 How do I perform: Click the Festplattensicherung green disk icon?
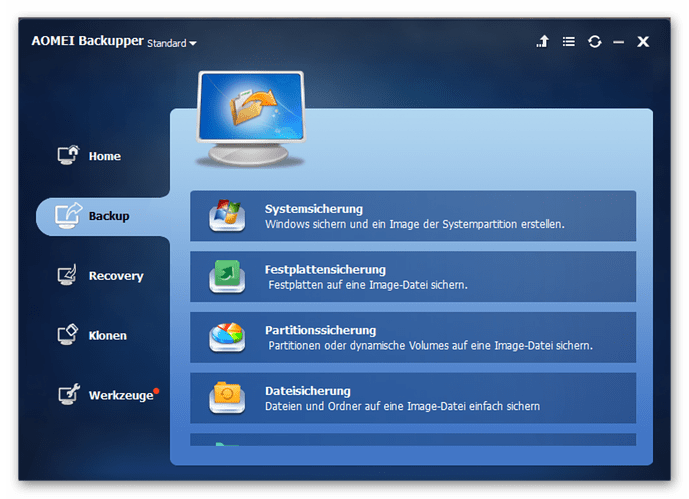click(227, 276)
